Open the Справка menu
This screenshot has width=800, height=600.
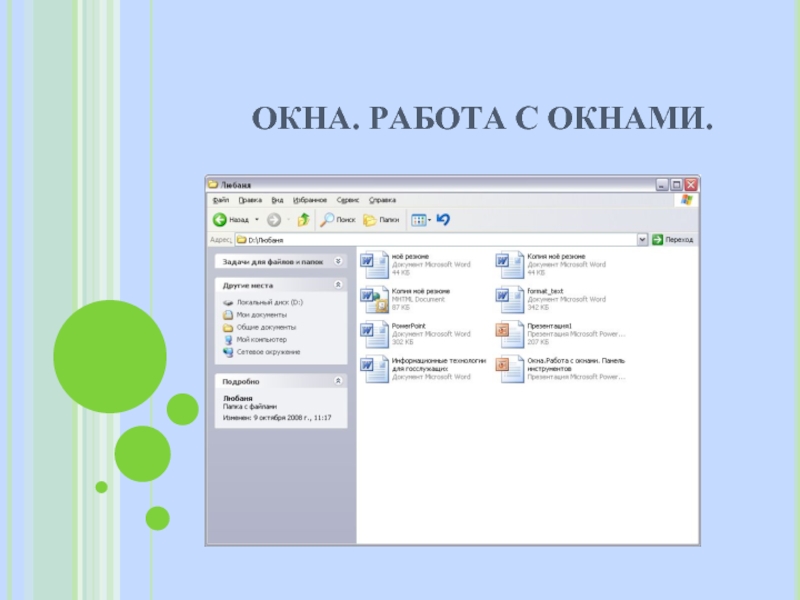382,200
